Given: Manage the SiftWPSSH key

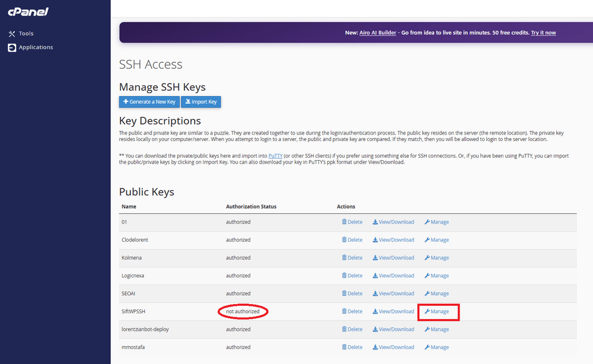Looking at the screenshot, I should [436, 311].
